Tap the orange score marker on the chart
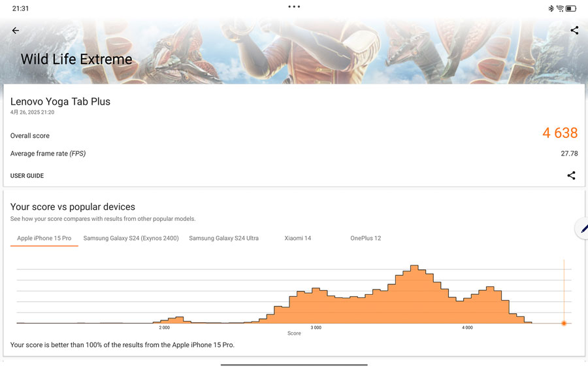Viewport: 588px width, 368px height. click(x=564, y=323)
